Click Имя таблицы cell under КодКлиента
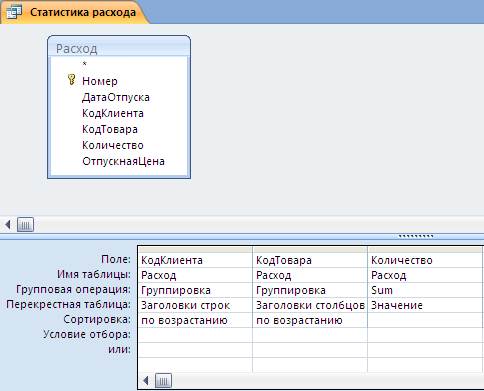The image size is (484, 391). coord(195,275)
